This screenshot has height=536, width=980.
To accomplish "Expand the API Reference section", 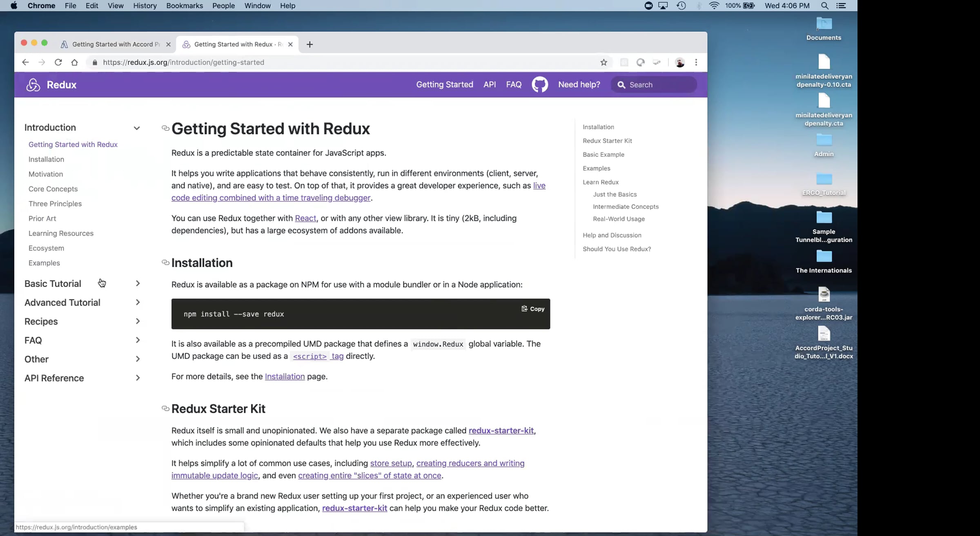I will (138, 378).
